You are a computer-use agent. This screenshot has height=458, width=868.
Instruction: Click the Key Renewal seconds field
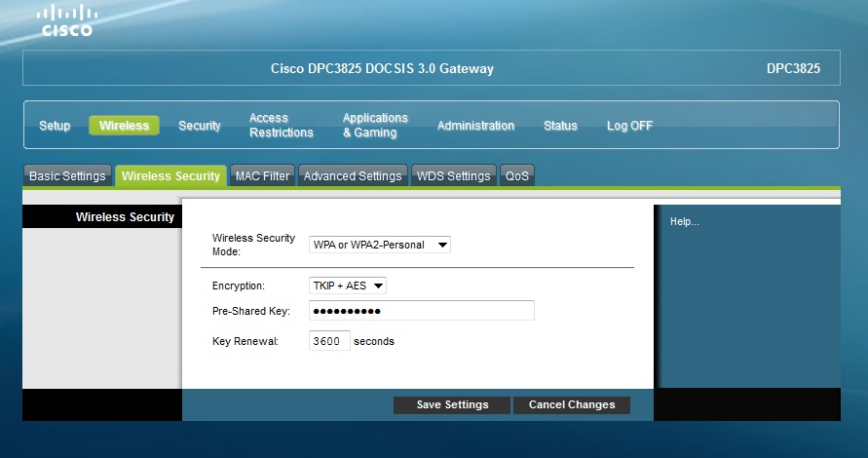click(329, 341)
